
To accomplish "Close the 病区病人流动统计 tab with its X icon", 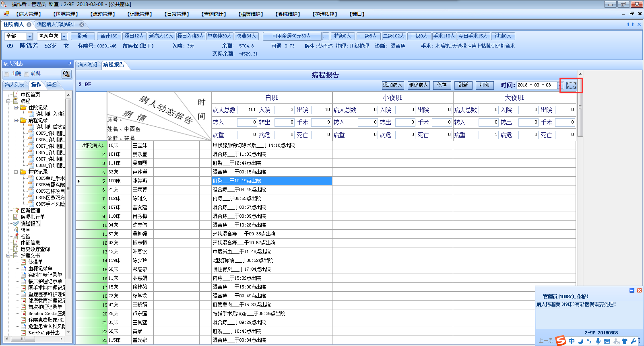I will (x=82, y=25).
